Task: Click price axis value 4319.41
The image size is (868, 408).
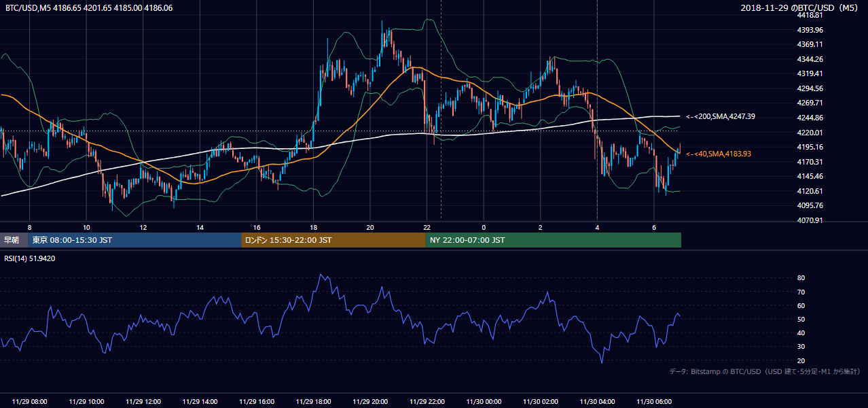Action: click(x=810, y=73)
